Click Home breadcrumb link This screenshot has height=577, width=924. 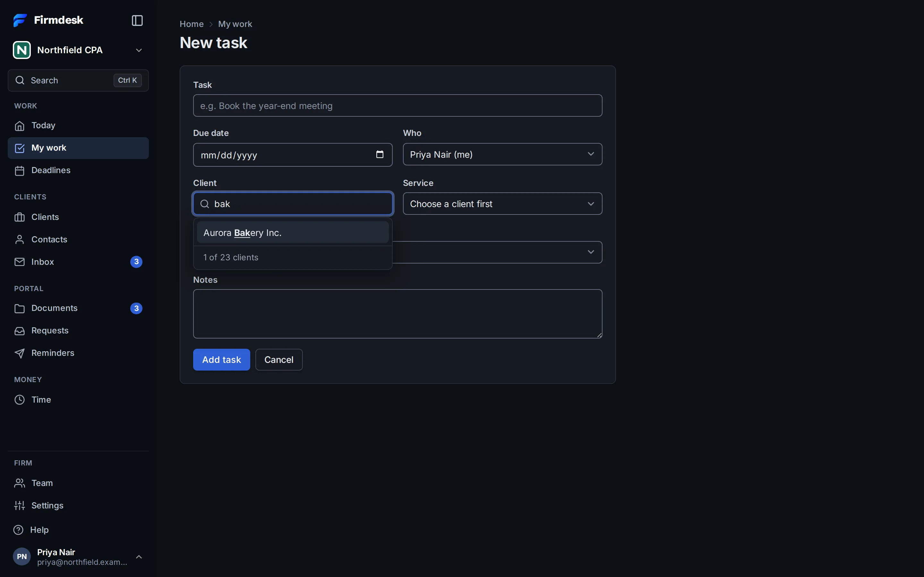tap(192, 24)
